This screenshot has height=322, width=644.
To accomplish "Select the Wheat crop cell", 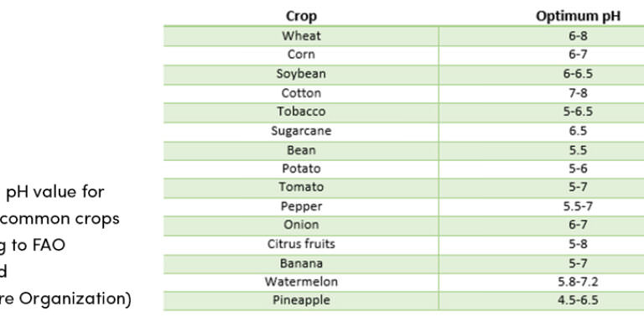I will (x=301, y=36).
